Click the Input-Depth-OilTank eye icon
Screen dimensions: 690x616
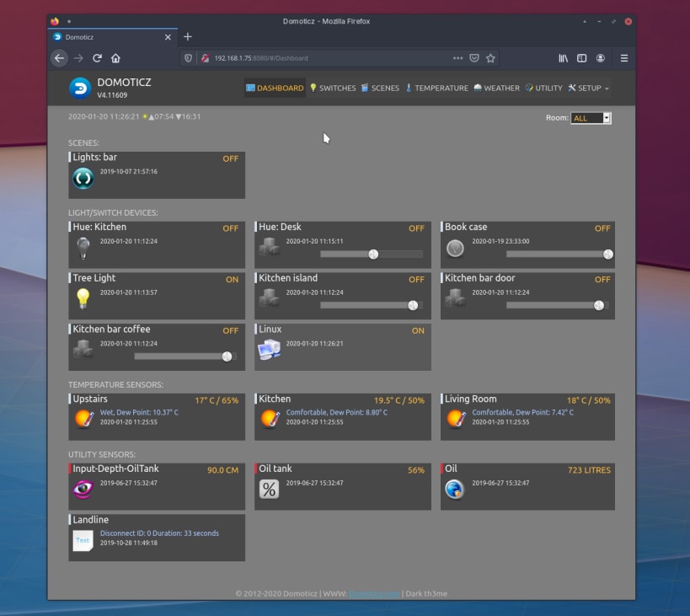pyautogui.click(x=83, y=489)
